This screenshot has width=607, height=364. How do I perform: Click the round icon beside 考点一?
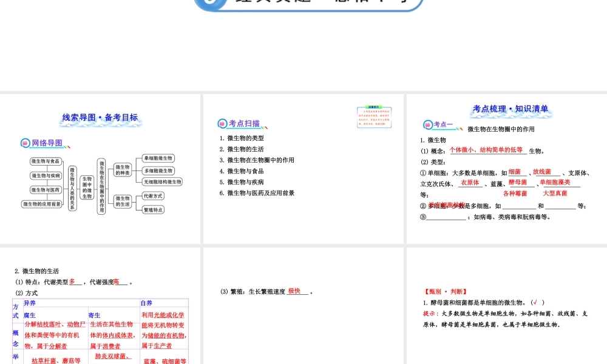click(428, 124)
